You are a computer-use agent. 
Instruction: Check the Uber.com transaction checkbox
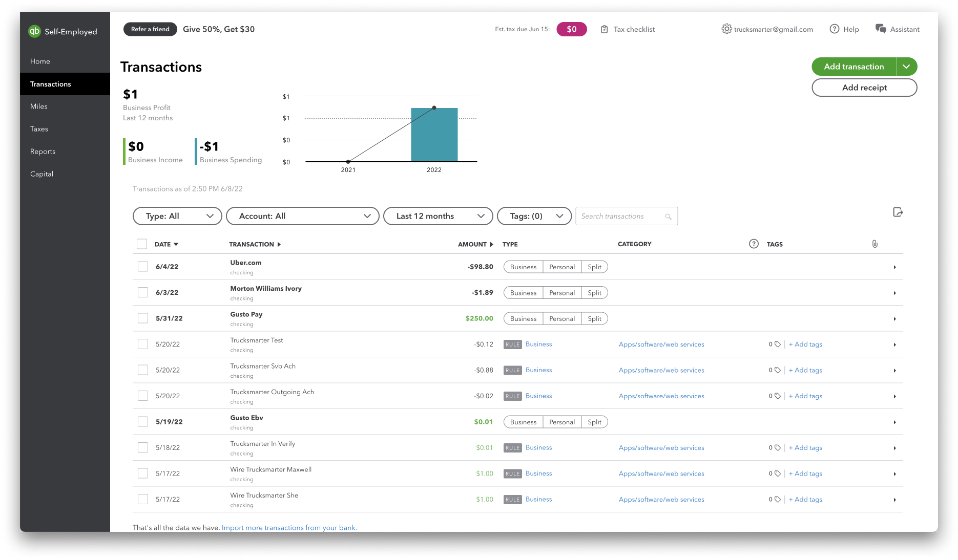pyautogui.click(x=143, y=267)
